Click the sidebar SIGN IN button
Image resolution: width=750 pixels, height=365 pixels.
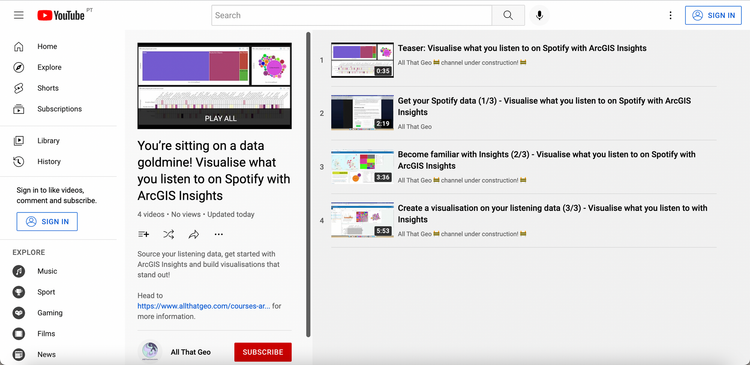click(47, 221)
